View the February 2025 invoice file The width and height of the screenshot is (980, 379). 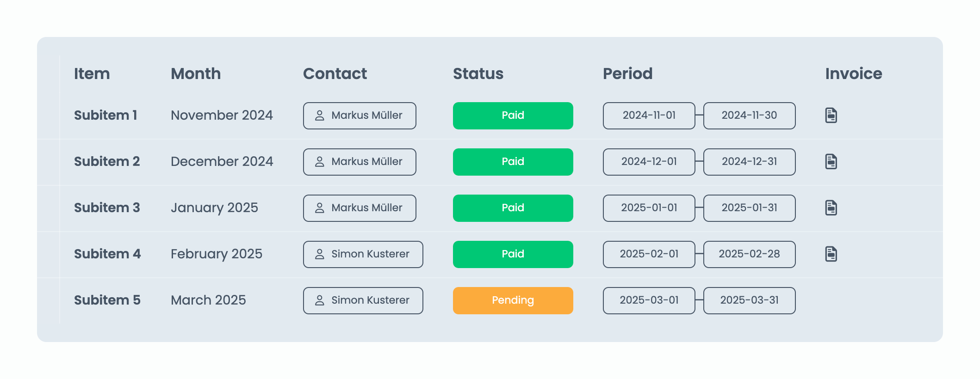tap(831, 254)
